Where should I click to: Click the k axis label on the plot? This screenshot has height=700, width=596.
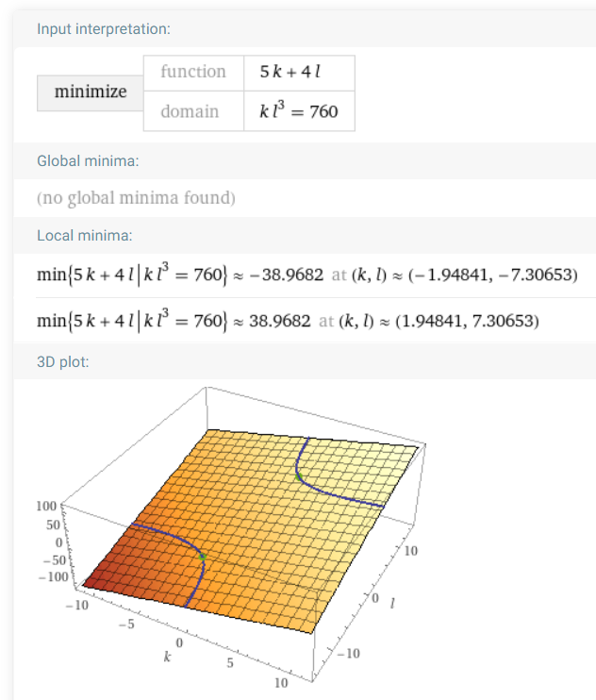[x=167, y=656]
